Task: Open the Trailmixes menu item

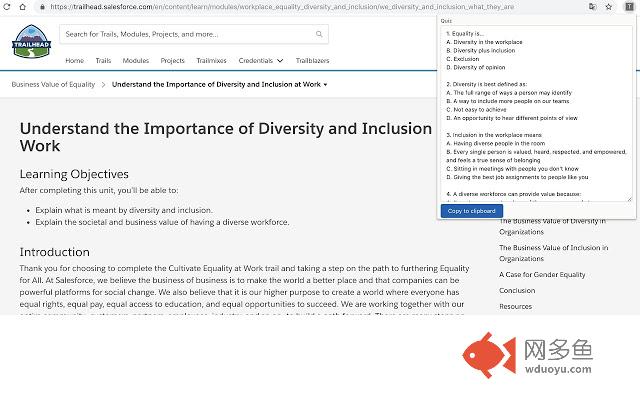Action: [211, 60]
